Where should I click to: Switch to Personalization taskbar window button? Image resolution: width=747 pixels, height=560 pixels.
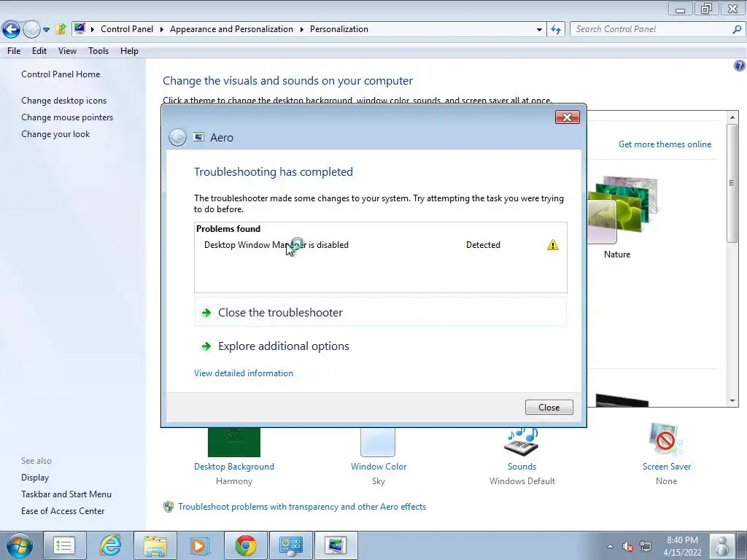pyautogui.click(x=336, y=545)
